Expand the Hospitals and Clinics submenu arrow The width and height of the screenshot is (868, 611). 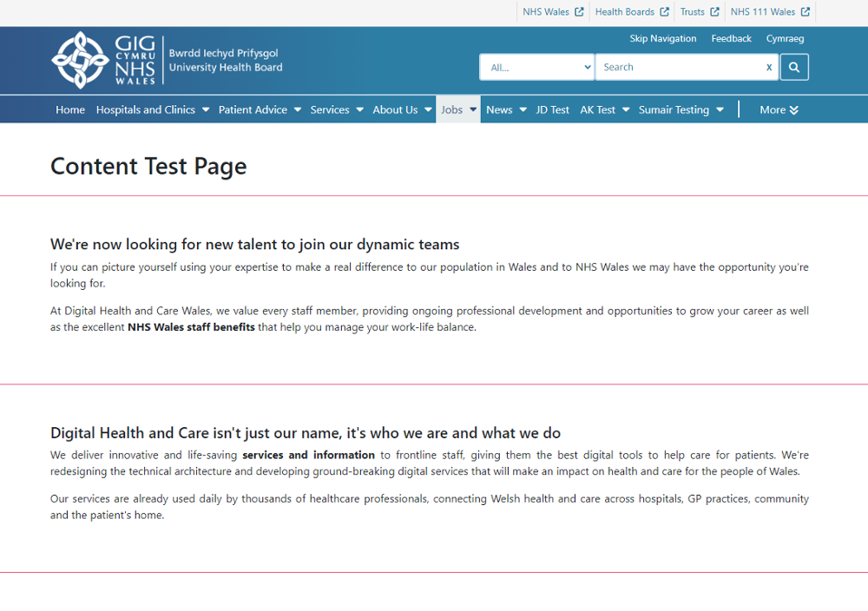click(x=206, y=110)
